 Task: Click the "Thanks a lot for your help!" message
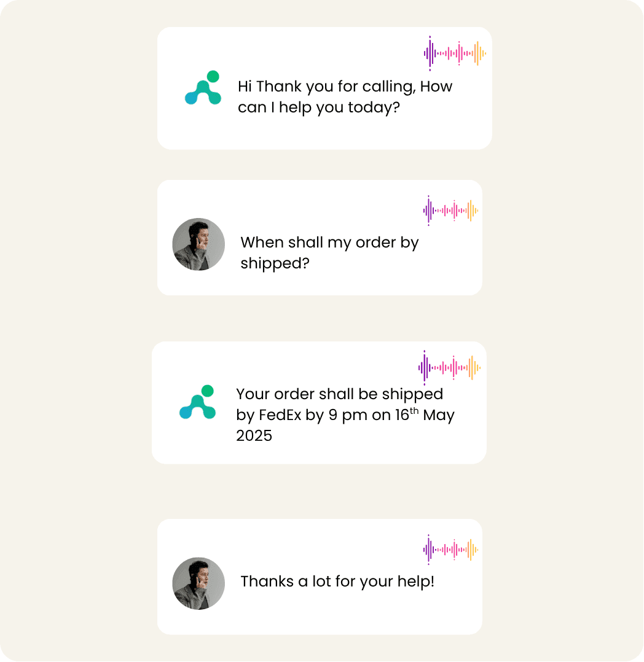pos(337,582)
